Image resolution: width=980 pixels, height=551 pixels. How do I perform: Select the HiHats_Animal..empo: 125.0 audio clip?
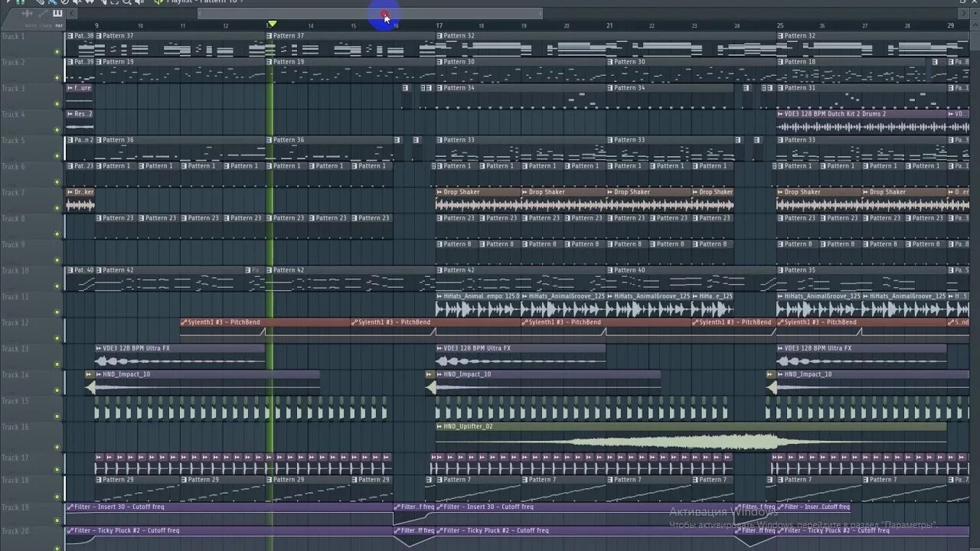pyautogui.click(x=479, y=305)
